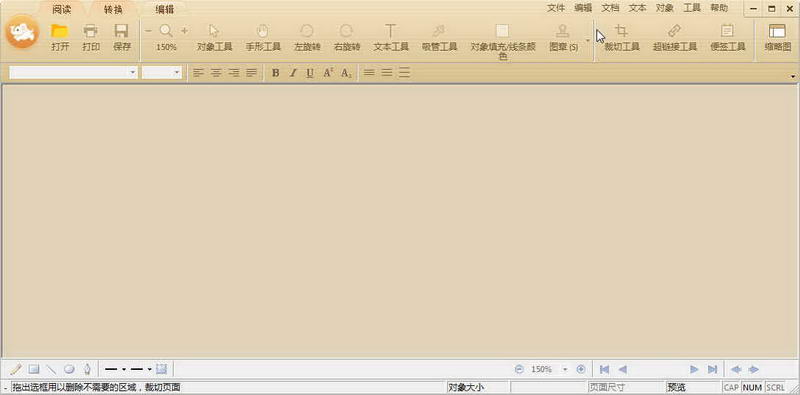Center align text
The image size is (800, 395).
(216, 73)
